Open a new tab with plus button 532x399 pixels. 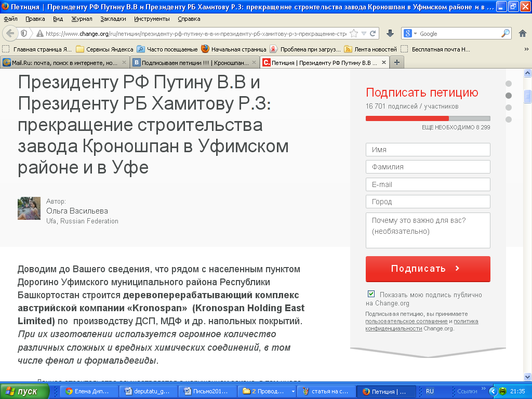click(396, 62)
